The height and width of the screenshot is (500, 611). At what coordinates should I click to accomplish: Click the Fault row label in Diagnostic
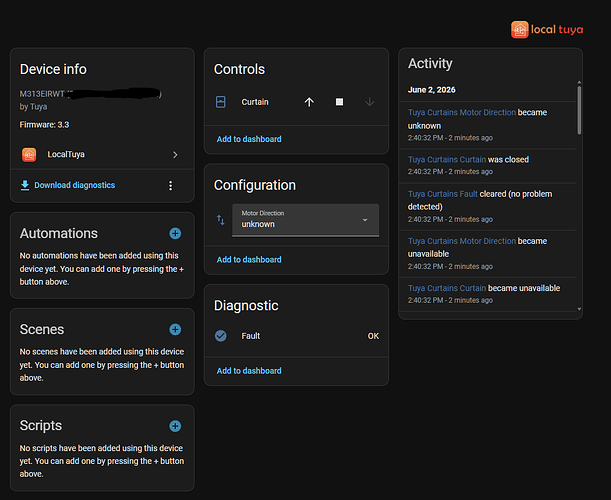(251, 336)
